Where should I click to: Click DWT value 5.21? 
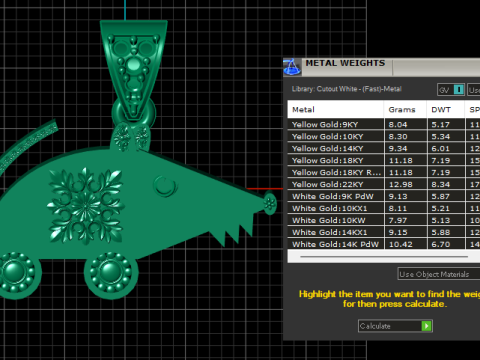440,209
